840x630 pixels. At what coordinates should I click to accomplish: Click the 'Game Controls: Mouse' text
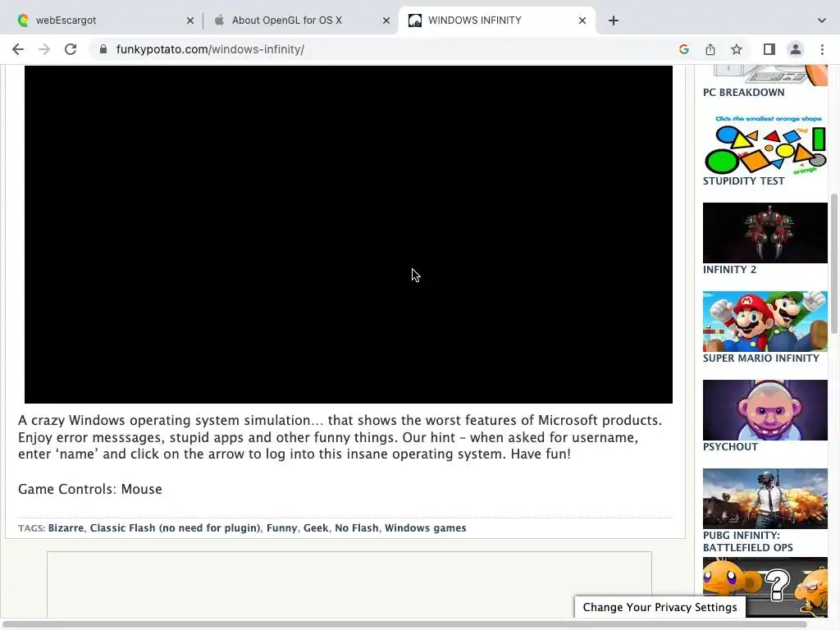click(90, 489)
